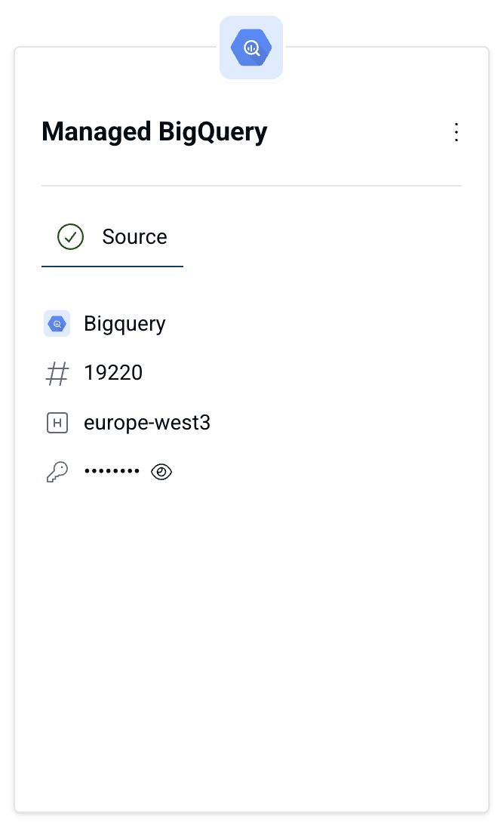Select the Source tab
The width and height of the screenshot is (504, 838).
pos(112,237)
